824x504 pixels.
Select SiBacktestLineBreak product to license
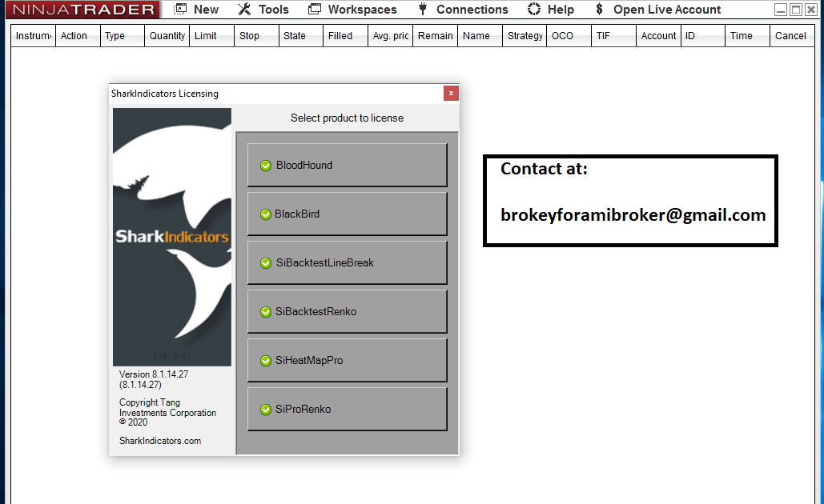pyautogui.click(x=348, y=262)
